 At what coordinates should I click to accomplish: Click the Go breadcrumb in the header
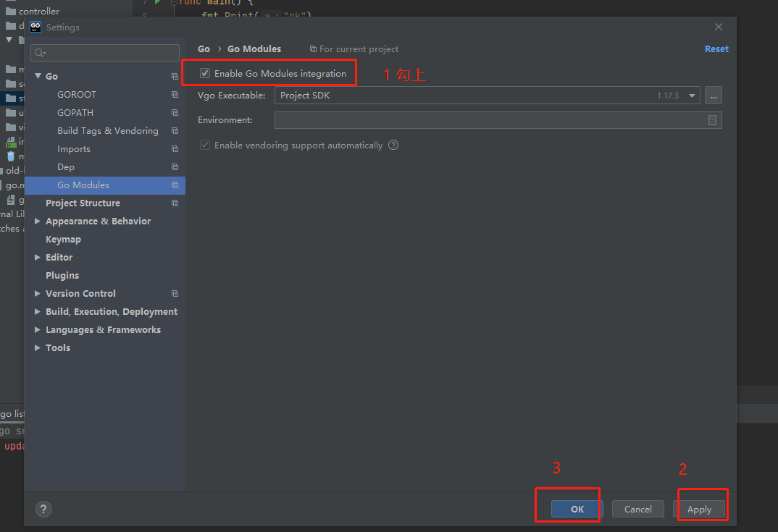pos(204,48)
